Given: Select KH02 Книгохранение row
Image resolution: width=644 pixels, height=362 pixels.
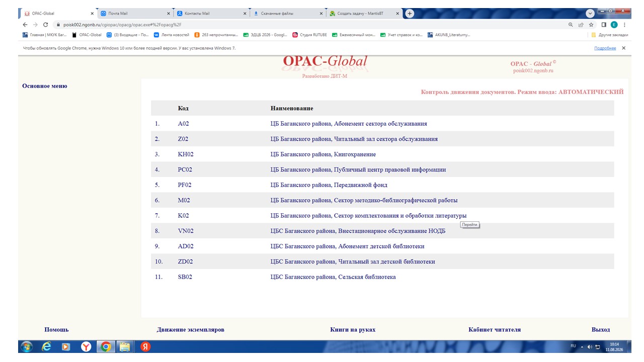Looking at the screenshot, I should (x=382, y=154).
